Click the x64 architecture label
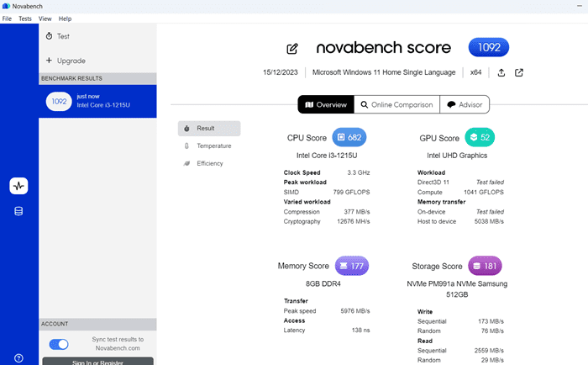588x365 pixels. (476, 72)
